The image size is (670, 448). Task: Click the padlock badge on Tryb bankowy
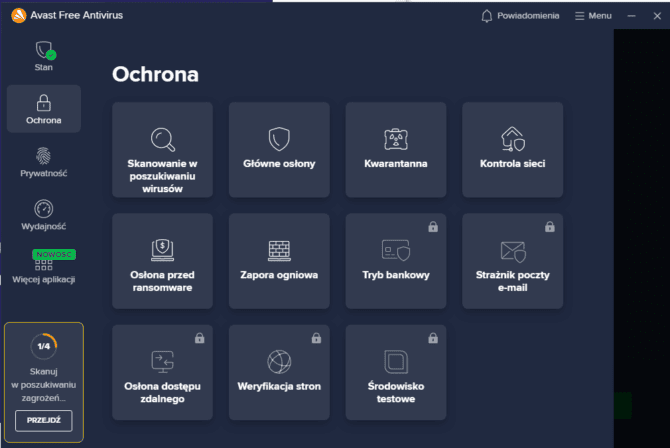[433, 227]
